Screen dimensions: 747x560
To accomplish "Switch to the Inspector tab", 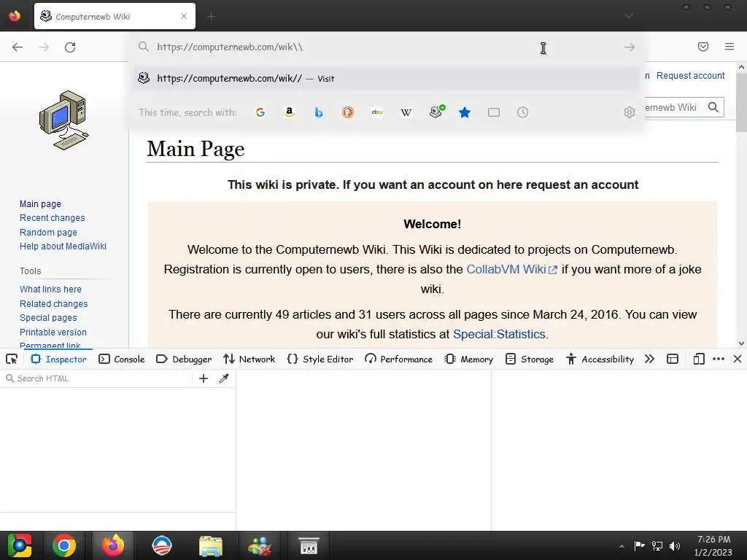I will pyautogui.click(x=58, y=359).
